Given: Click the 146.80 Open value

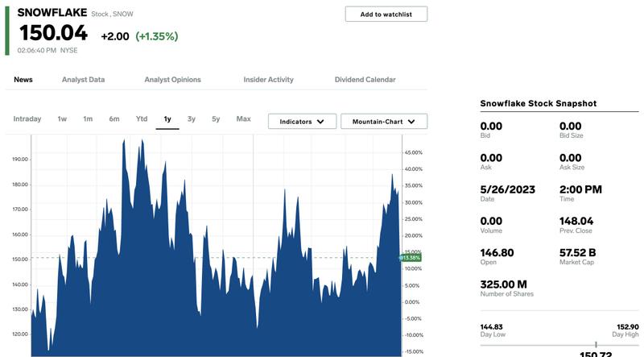Looking at the screenshot, I should pos(497,253).
